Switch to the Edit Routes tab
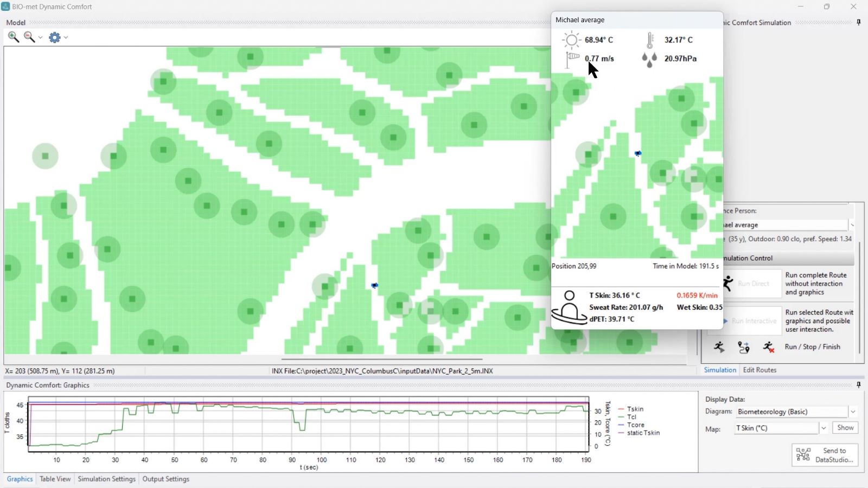The width and height of the screenshot is (868, 488). click(759, 370)
